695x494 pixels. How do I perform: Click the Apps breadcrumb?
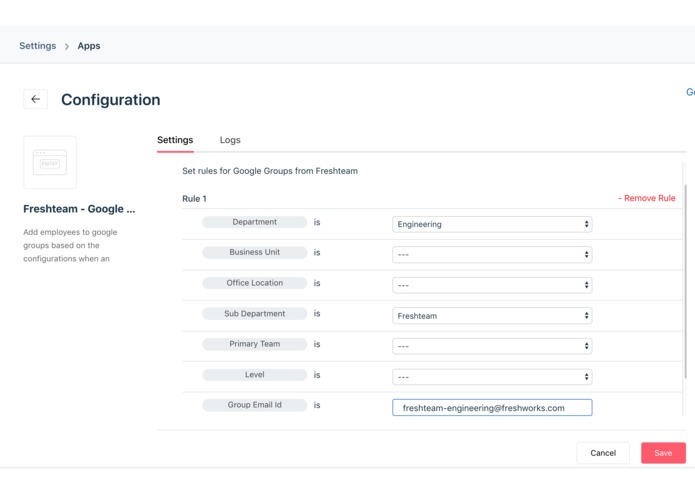coord(89,46)
